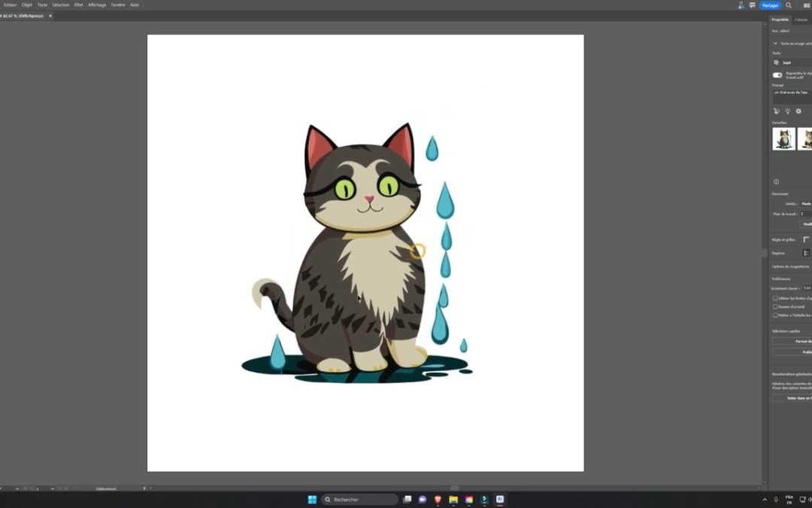812x508 pixels.
Task: Open the Sujet type dropdown
Action: (x=792, y=62)
